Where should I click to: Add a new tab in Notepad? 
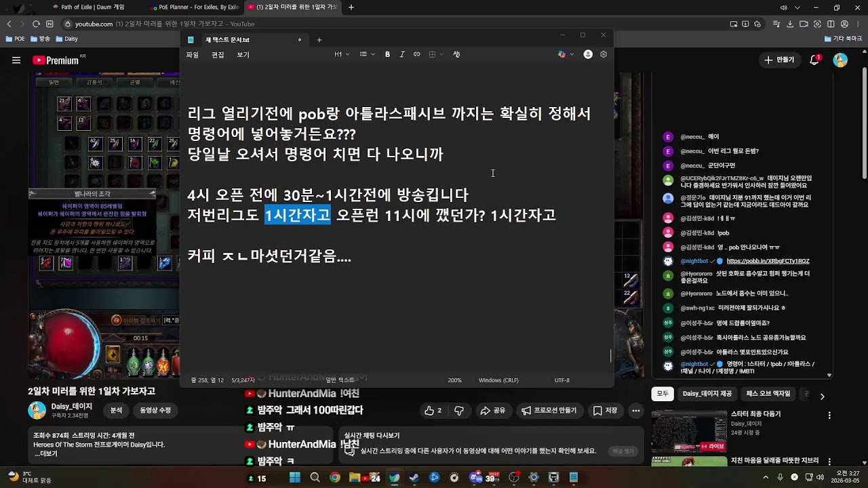coord(319,39)
